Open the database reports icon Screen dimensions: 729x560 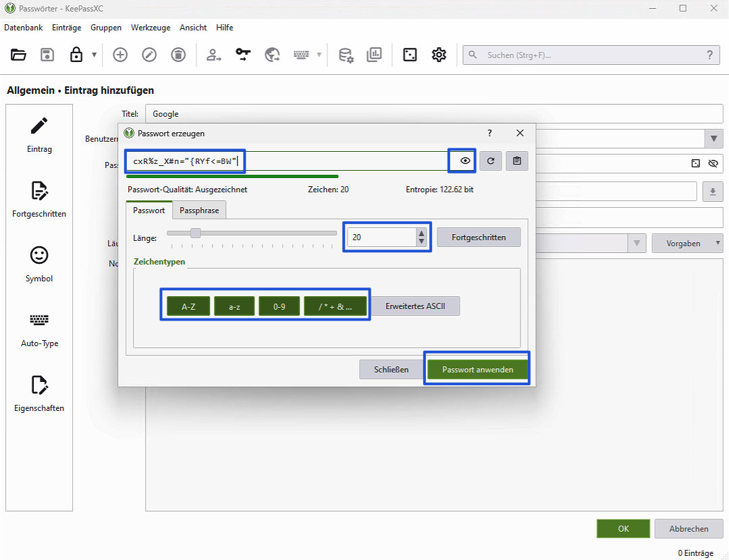pyautogui.click(x=374, y=55)
